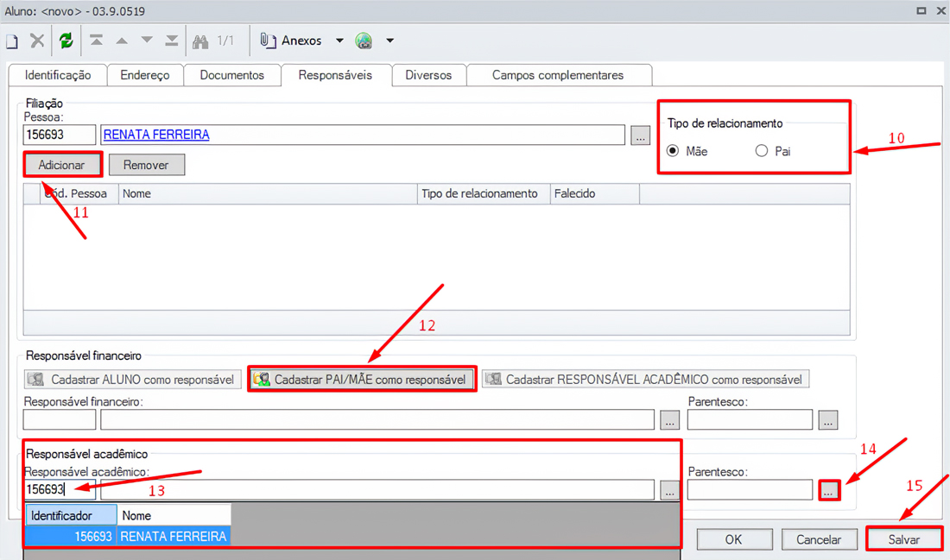
Task: Click Cadastrar PAI/MÃE como responsável
Action: click(361, 380)
